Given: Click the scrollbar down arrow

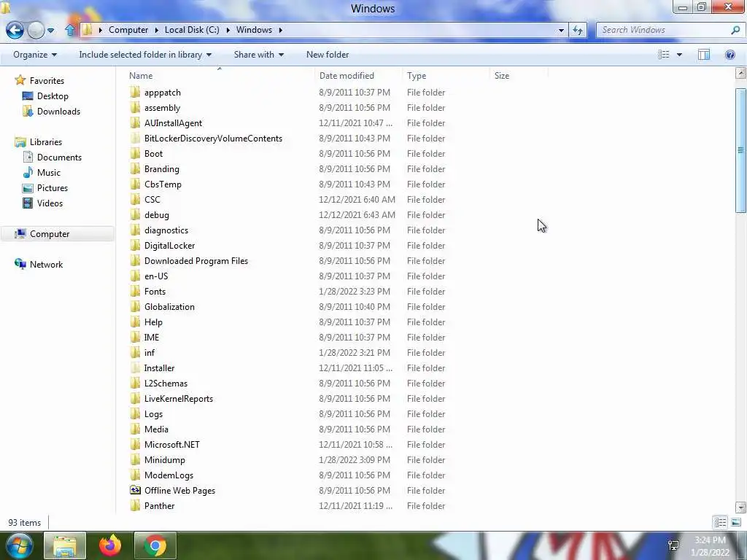Looking at the screenshot, I should coord(740,507).
